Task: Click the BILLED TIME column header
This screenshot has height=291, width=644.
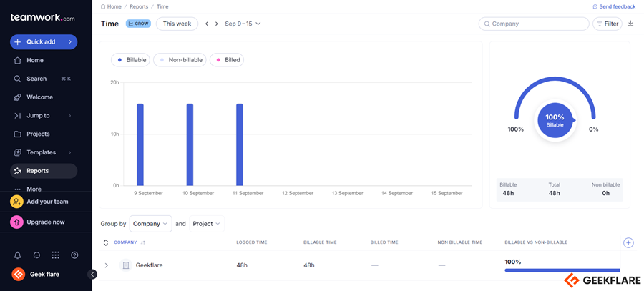Action: click(384, 242)
